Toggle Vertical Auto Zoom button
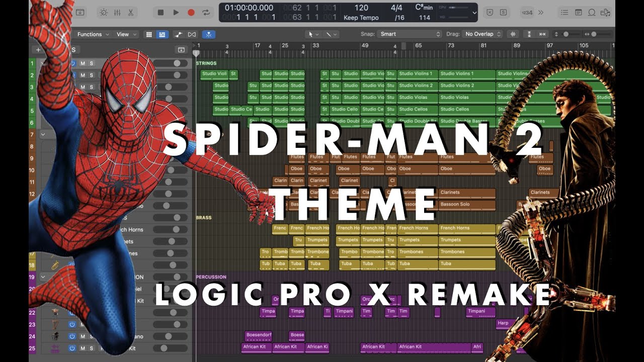Screen dimensions: 644x362 pyautogui.click(x=529, y=34)
